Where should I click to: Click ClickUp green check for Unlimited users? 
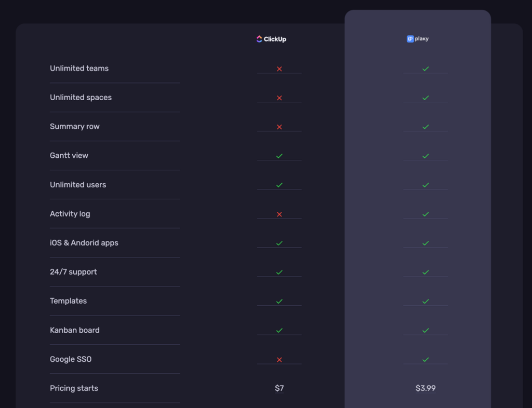[x=279, y=185]
